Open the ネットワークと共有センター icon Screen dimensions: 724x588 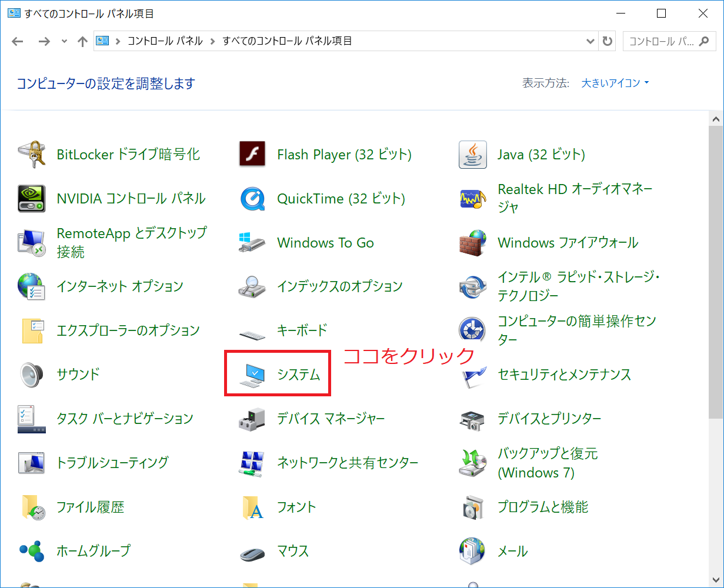point(252,463)
